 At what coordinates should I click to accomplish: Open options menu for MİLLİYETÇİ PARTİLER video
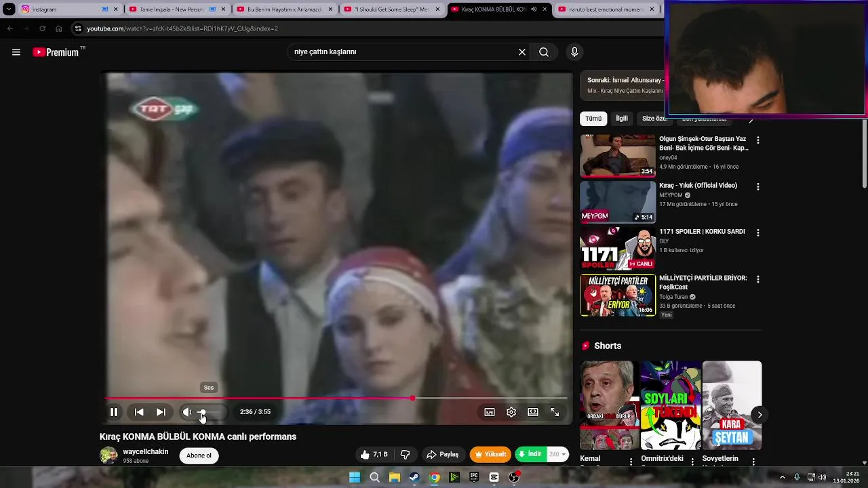tap(758, 279)
